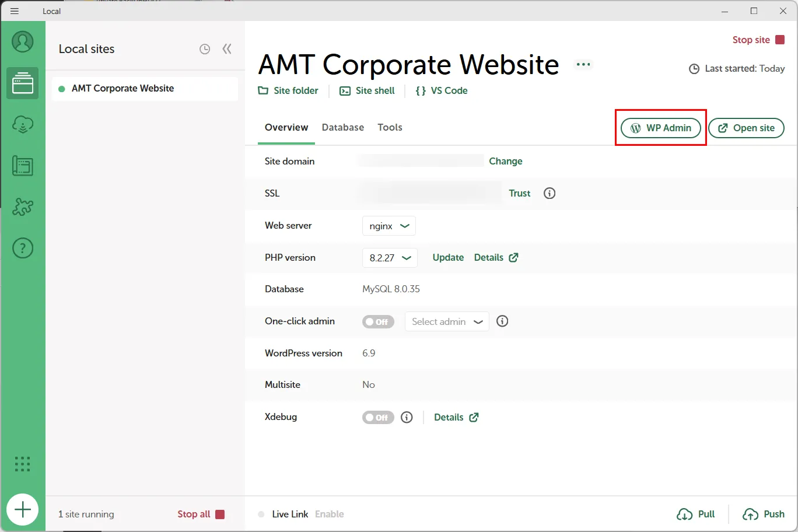Viewport: 798px width, 532px height.
Task: Open the three-dot menu beside site title
Action: [x=583, y=65]
